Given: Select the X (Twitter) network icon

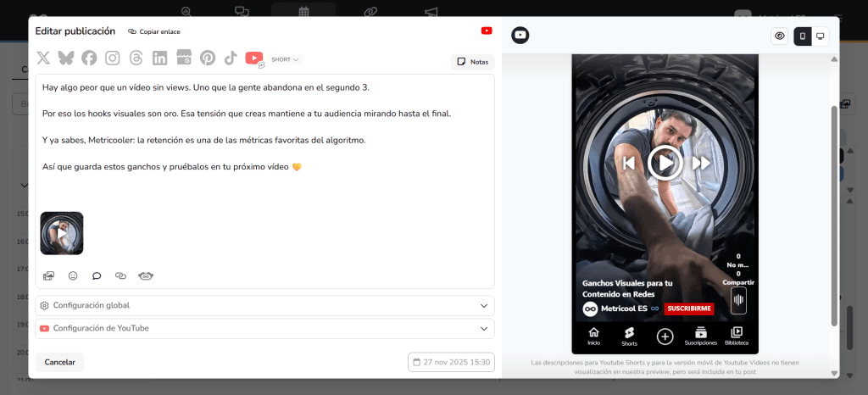Looking at the screenshot, I should pyautogui.click(x=43, y=58).
